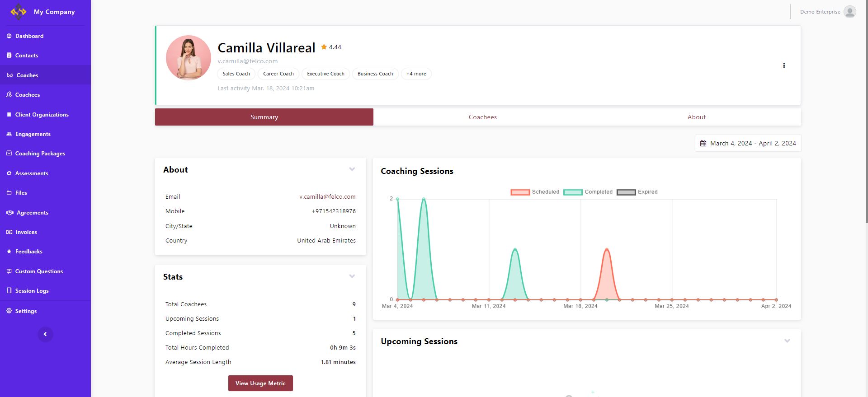Click the Coachees icon in sidebar
The image size is (868, 397).
point(9,95)
